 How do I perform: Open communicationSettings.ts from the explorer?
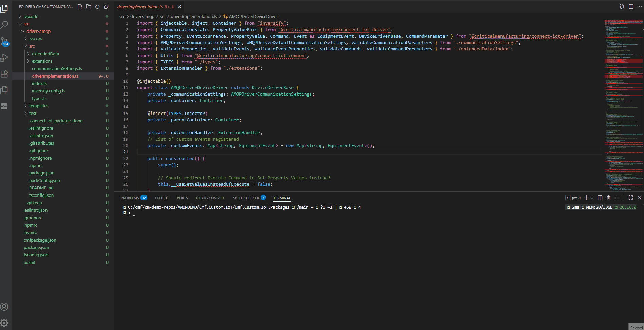(x=57, y=68)
